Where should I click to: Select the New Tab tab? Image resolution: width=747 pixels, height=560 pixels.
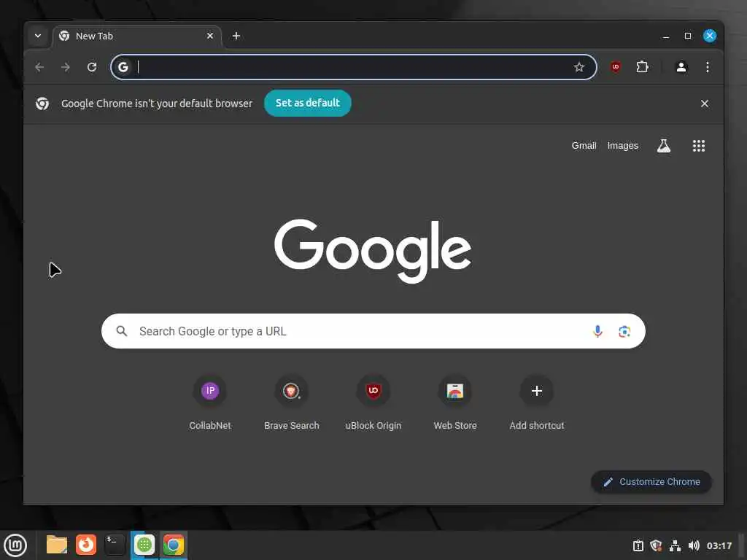coord(136,36)
